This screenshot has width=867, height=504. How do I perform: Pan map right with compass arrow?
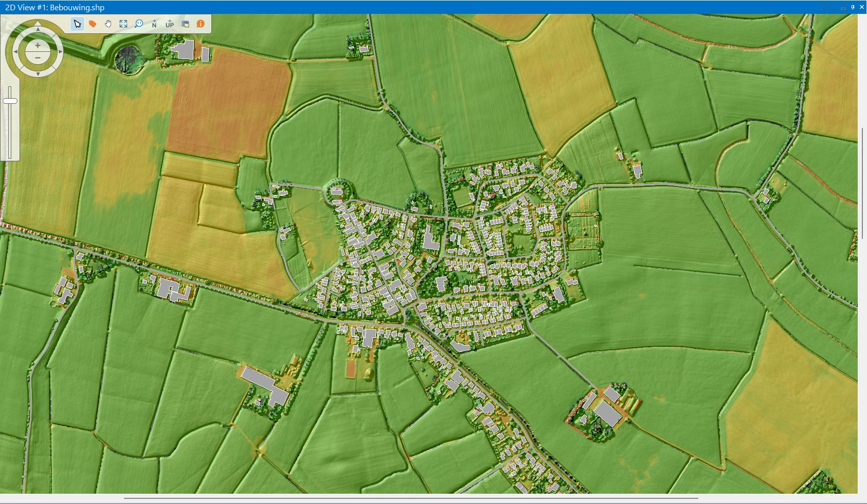(60, 51)
